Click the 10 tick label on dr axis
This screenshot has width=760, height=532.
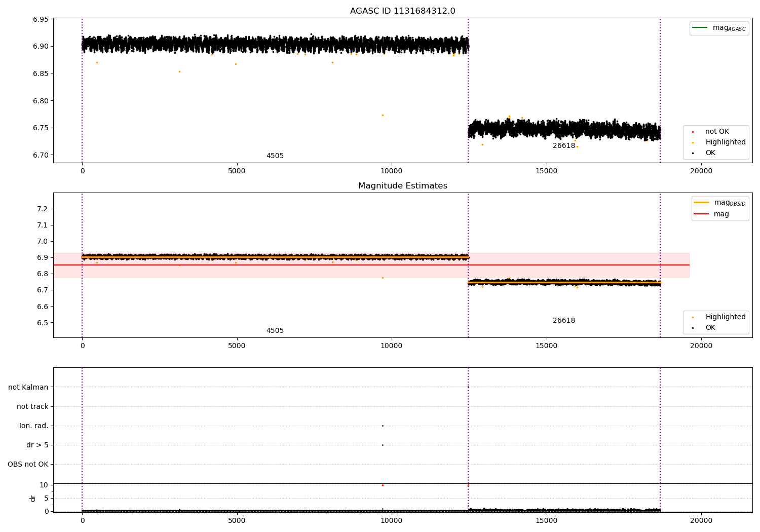[44, 485]
